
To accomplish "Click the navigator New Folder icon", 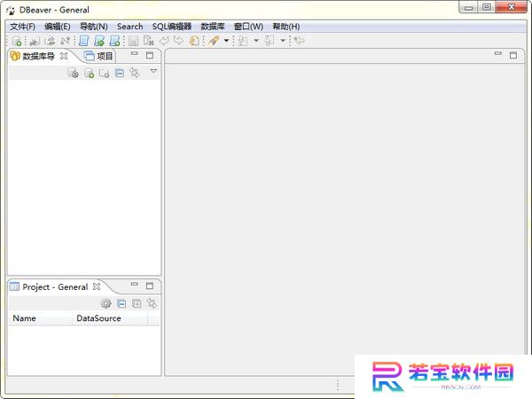I will click(x=104, y=73).
